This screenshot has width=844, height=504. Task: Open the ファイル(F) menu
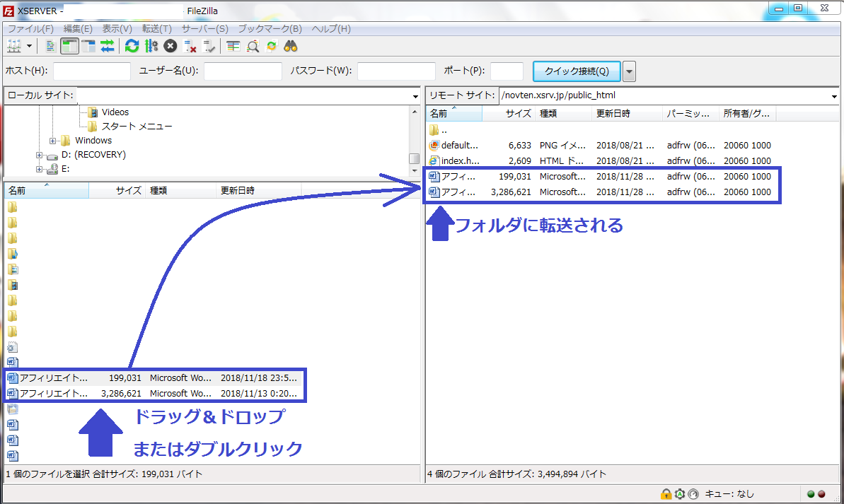[30, 29]
